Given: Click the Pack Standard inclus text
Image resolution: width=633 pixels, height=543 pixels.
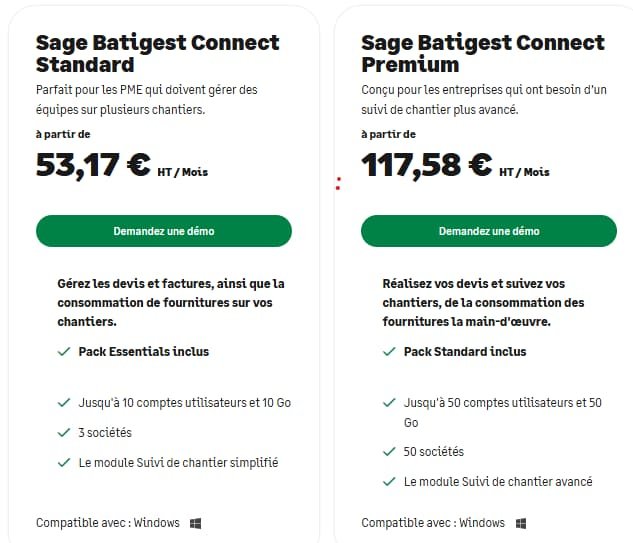Looking at the screenshot, I should (465, 352).
